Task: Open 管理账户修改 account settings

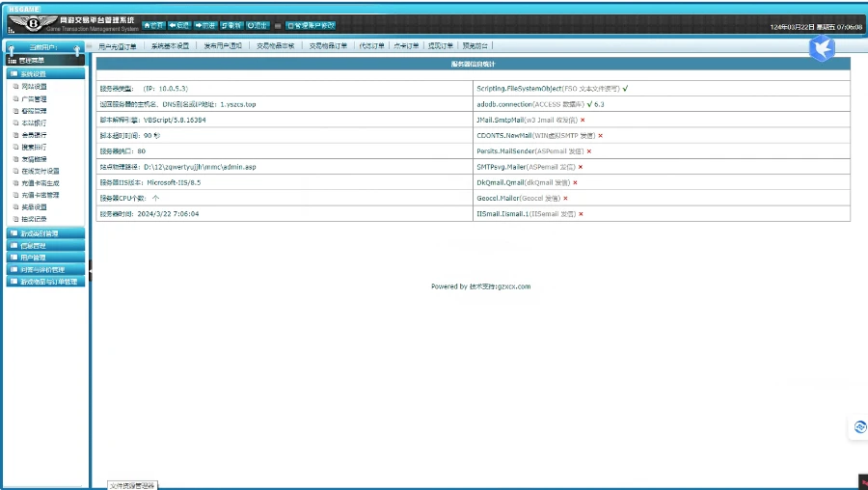Action: tap(312, 25)
